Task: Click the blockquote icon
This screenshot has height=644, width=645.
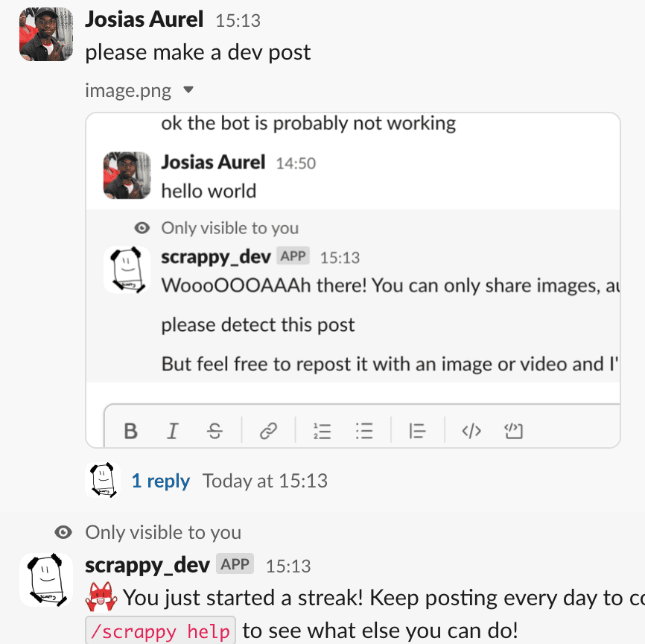Action: tap(417, 431)
